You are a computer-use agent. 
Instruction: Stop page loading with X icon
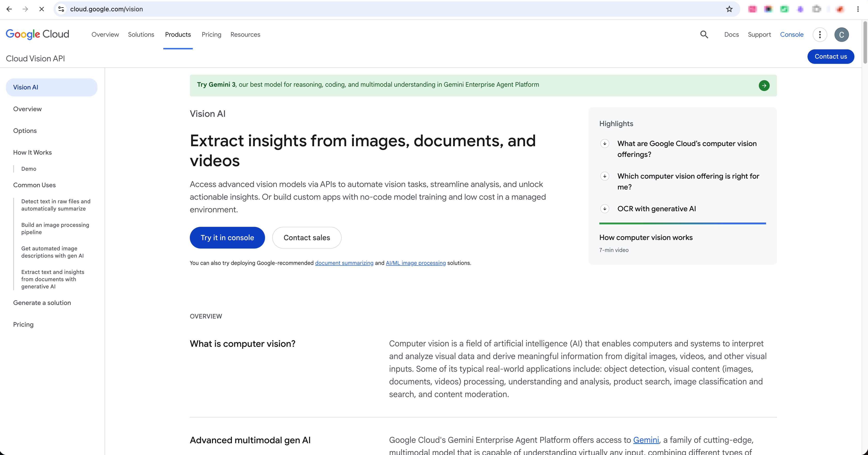[x=41, y=9]
